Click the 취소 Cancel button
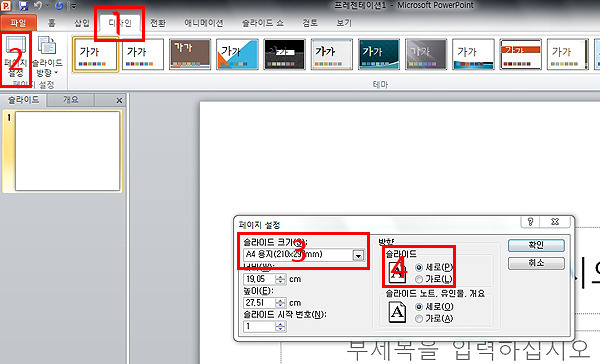Screen dimensions: 600x364 tap(536, 263)
